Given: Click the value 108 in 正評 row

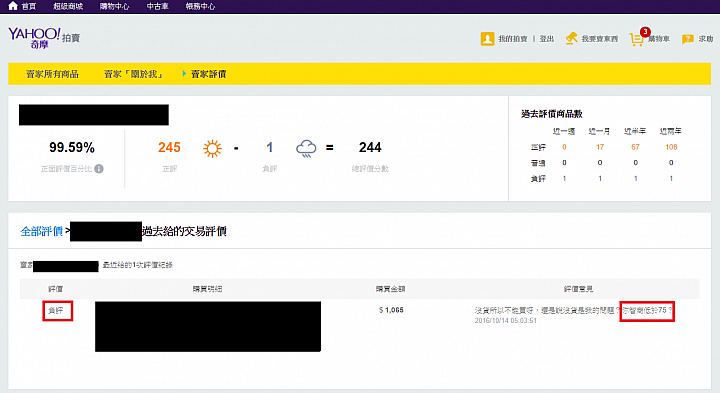Looking at the screenshot, I should click(x=671, y=147).
